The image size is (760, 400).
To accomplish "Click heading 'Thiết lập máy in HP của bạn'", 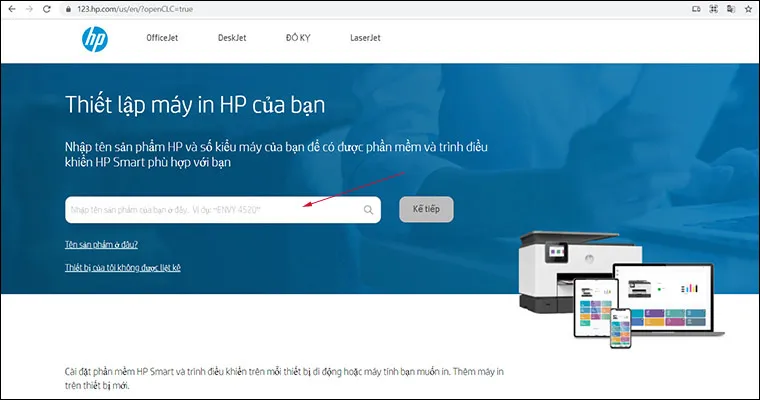I will point(195,105).
